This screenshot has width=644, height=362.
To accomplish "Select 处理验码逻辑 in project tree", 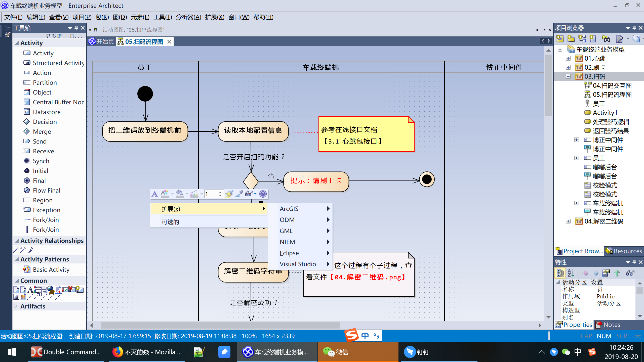I will point(611,122).
